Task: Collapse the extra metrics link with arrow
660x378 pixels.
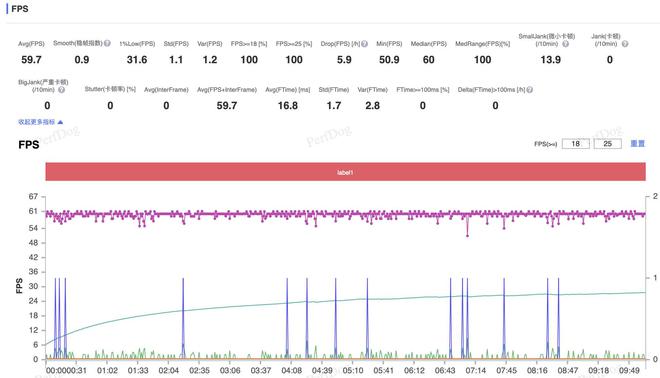Action: click(40, 122)
